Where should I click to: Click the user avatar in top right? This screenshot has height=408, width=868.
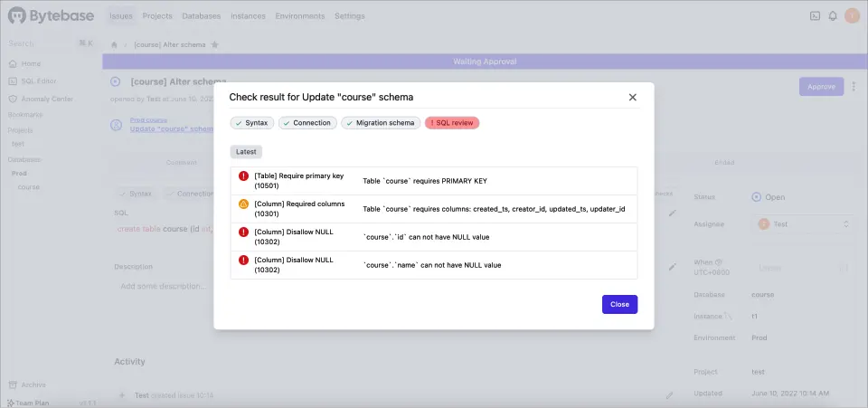tap(851, 16)
